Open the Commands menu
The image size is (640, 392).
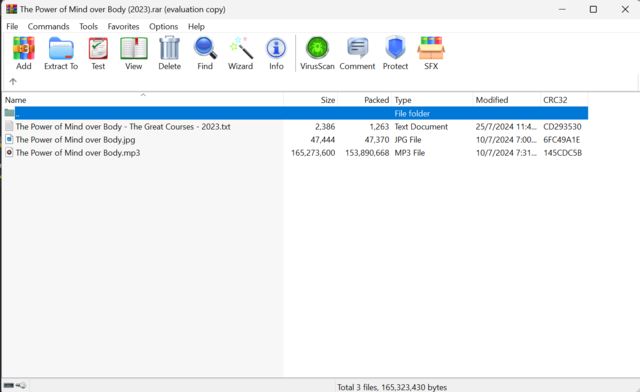click(x=49, y=27)
